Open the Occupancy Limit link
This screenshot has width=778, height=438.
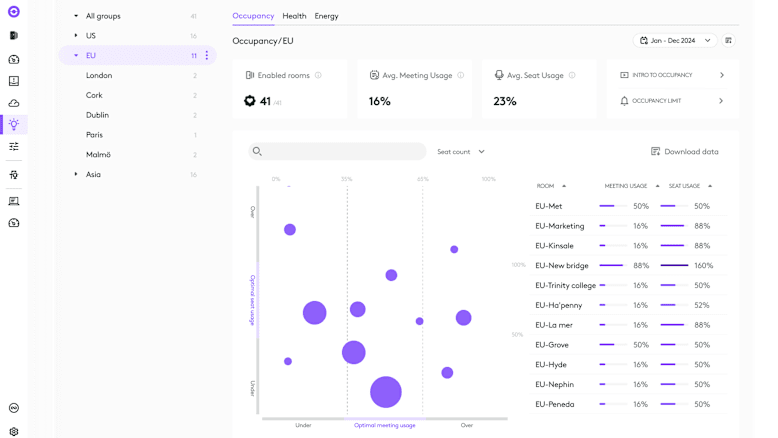click(x=672, y=101)
